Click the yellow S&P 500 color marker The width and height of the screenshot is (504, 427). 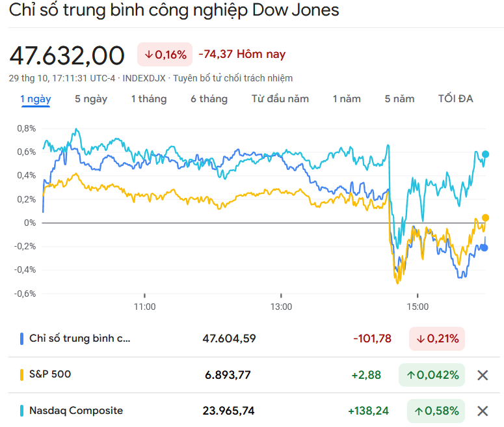click(22, 375)
